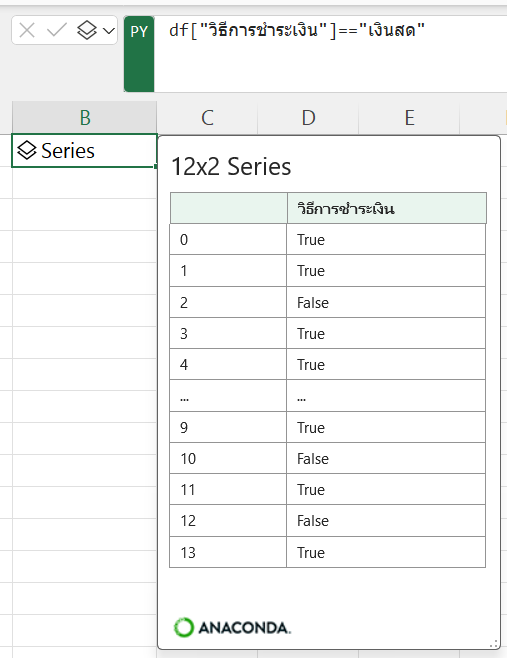The image size is (507, 658).
Task: Click inside the Python formula text
Action: pyautogui.click(x=297, y=31)
